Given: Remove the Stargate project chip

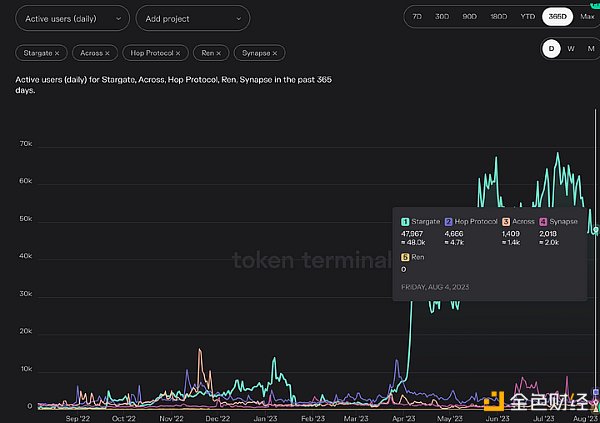Looking at the screenshot, I should tap(56, 52).
